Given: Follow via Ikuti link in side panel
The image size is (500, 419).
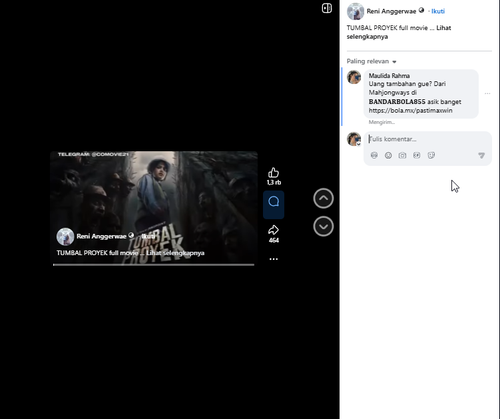Looking at the screenshot, I should [x=438, y=11].
